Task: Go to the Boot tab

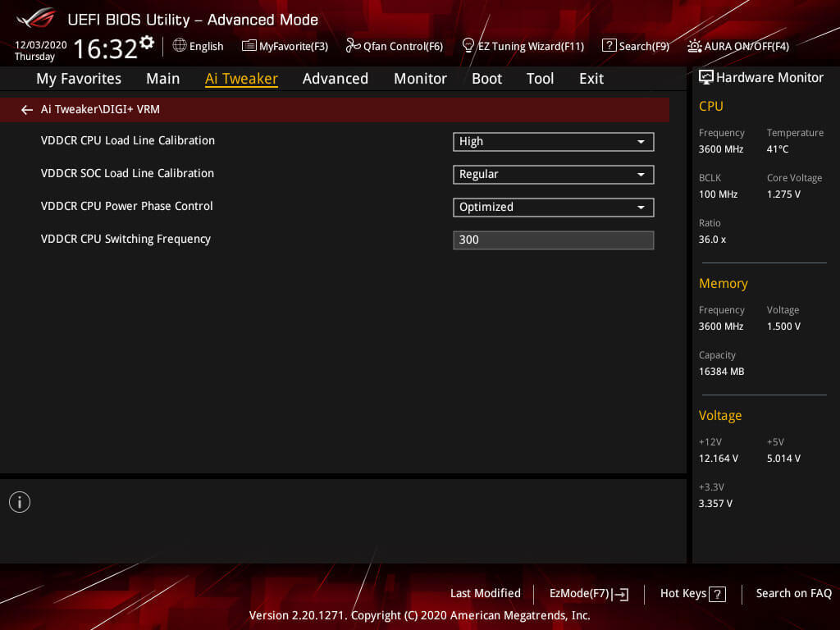Action: [487, 79]
